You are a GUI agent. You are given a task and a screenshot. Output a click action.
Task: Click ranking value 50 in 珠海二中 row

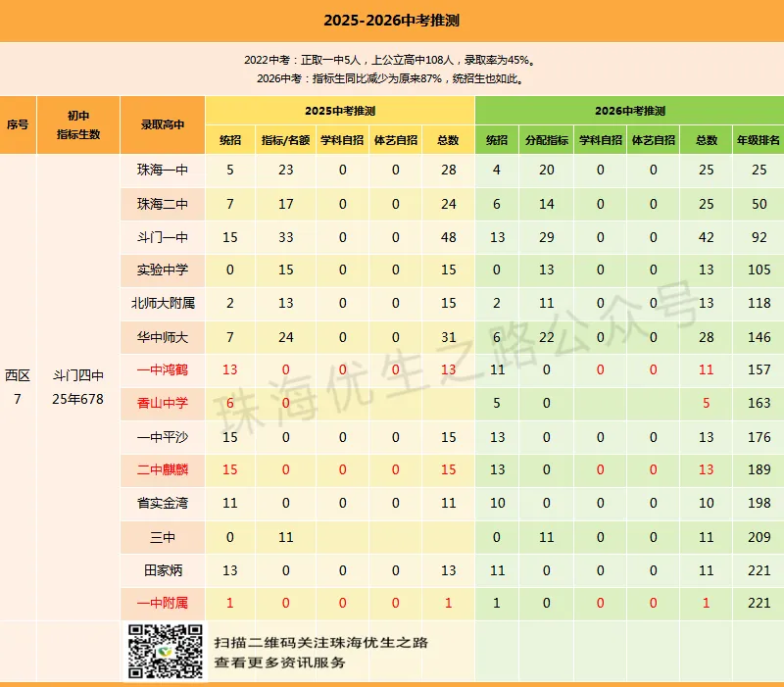[759, 204]
